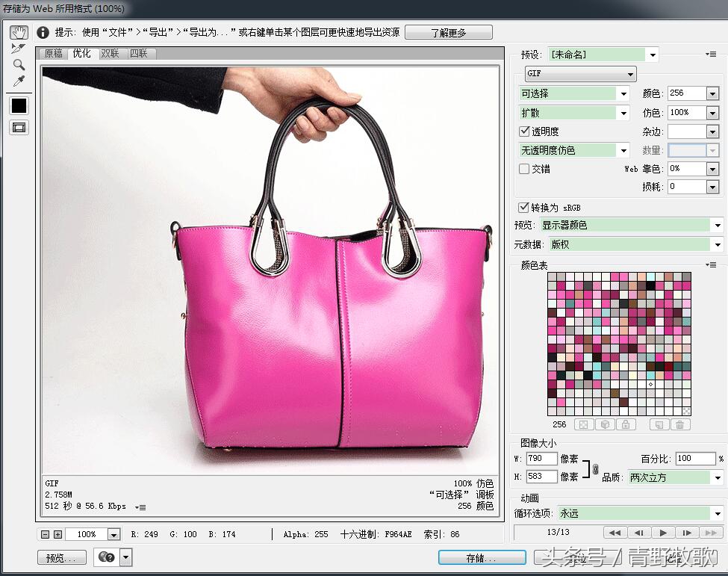Select the Eyedropper tool

18,81
